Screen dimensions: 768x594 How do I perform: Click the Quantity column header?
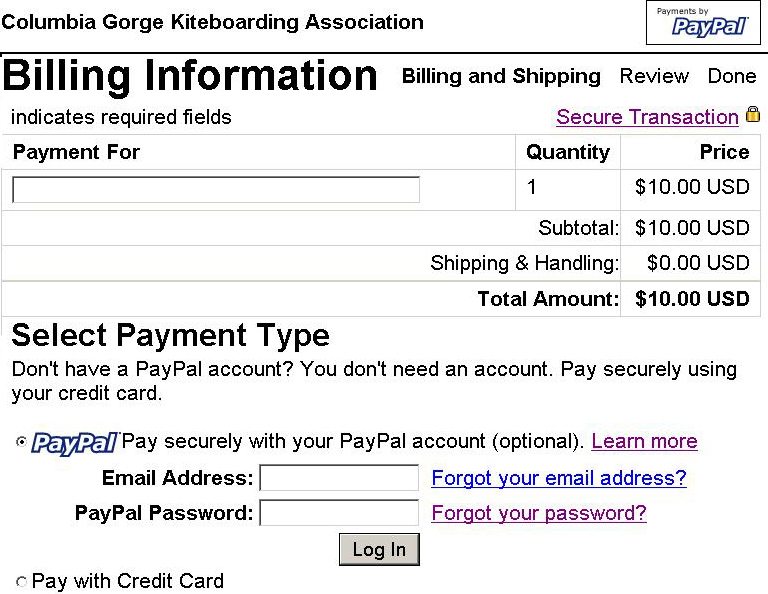click(567, 152)
